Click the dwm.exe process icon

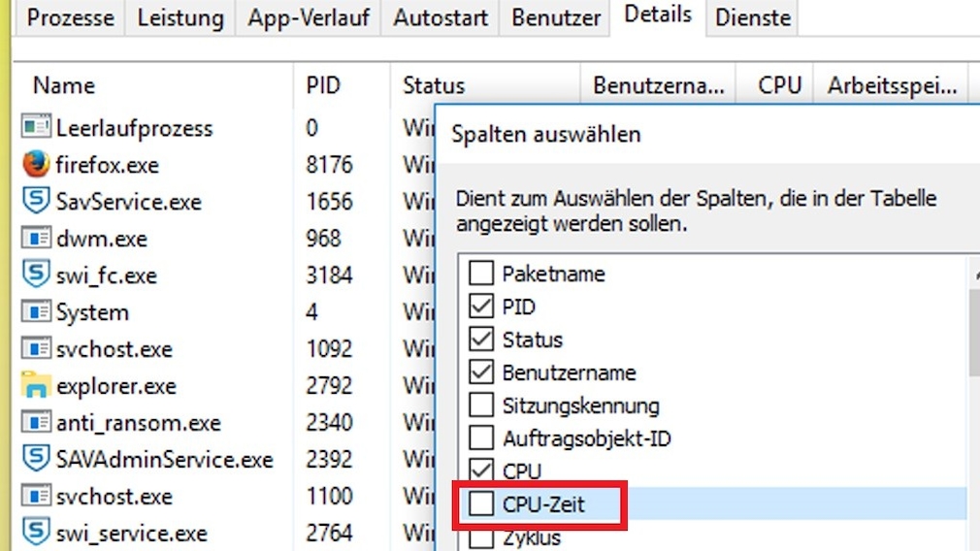(36, 238)
